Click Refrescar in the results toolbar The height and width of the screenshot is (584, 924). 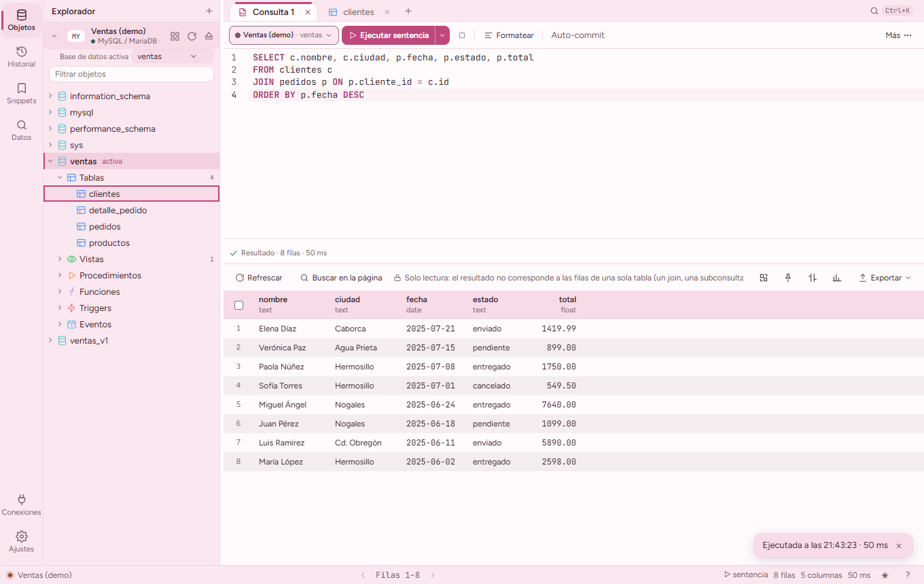point(259,278)
